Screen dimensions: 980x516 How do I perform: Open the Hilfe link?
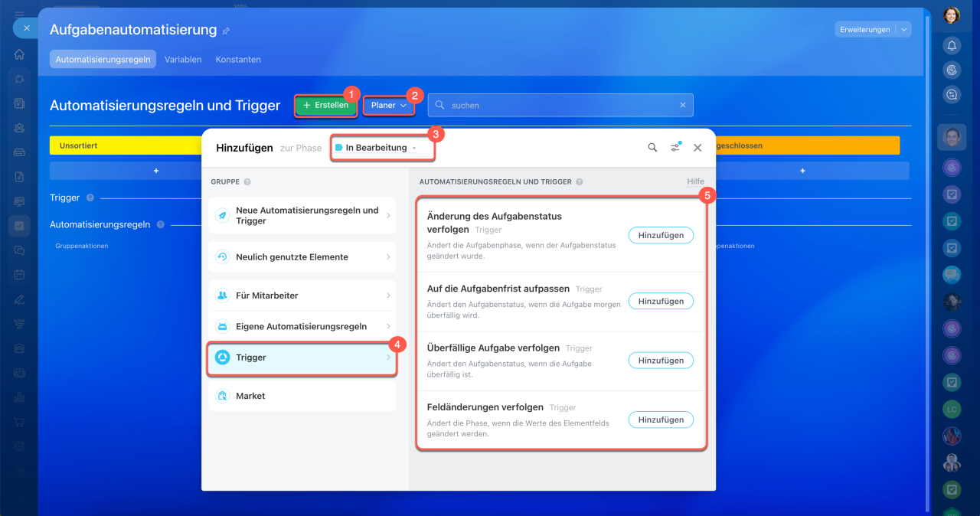tap(695, 181)
